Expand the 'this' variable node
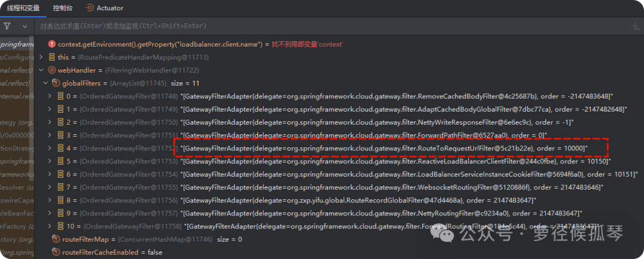 coord(41,57)
